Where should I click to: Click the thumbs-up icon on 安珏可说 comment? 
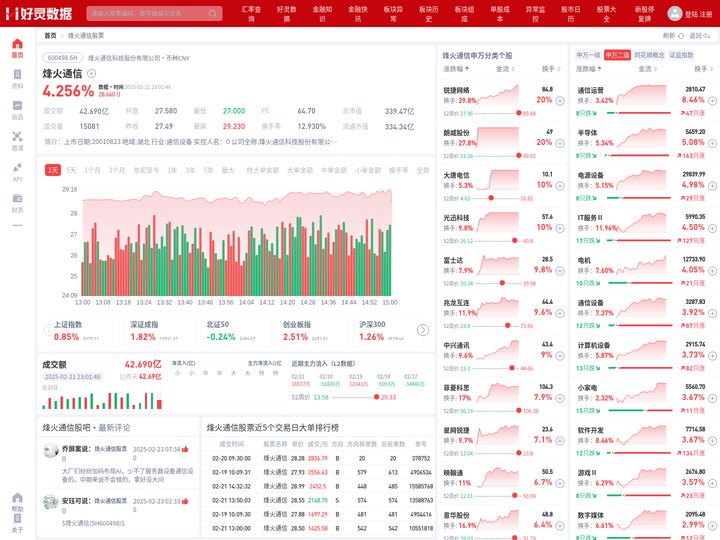pyautogui.click(x=185, y=501)
